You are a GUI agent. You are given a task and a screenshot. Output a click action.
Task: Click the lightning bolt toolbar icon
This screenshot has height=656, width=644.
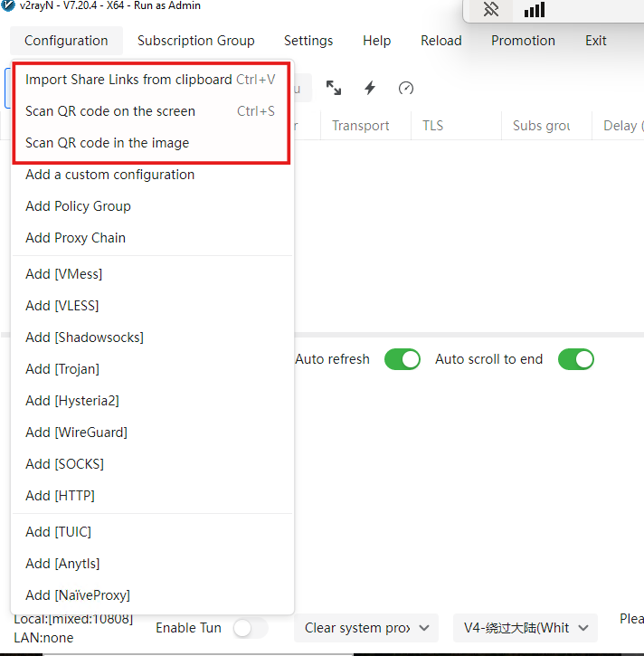click(370, 88)
